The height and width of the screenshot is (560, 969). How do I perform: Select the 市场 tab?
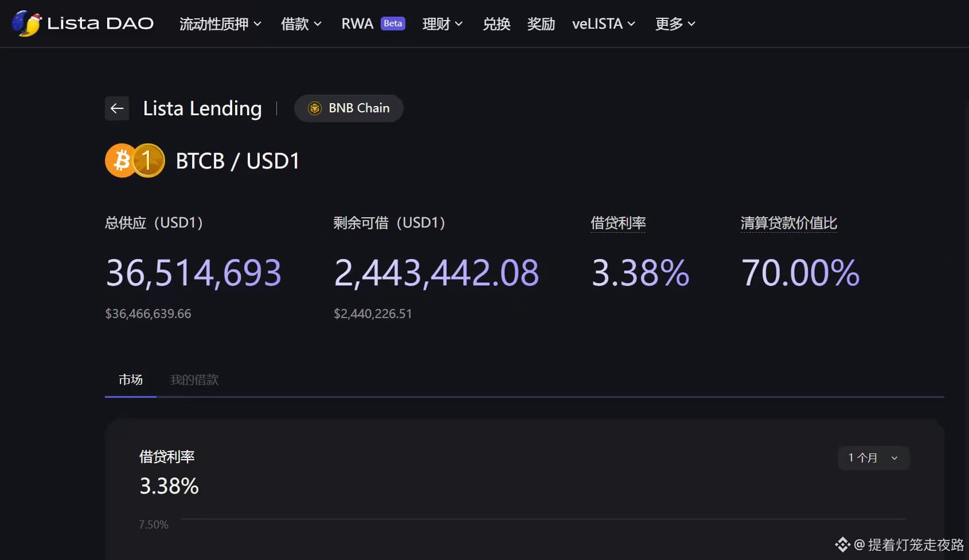pyautogui.click(x=131, y=380)
